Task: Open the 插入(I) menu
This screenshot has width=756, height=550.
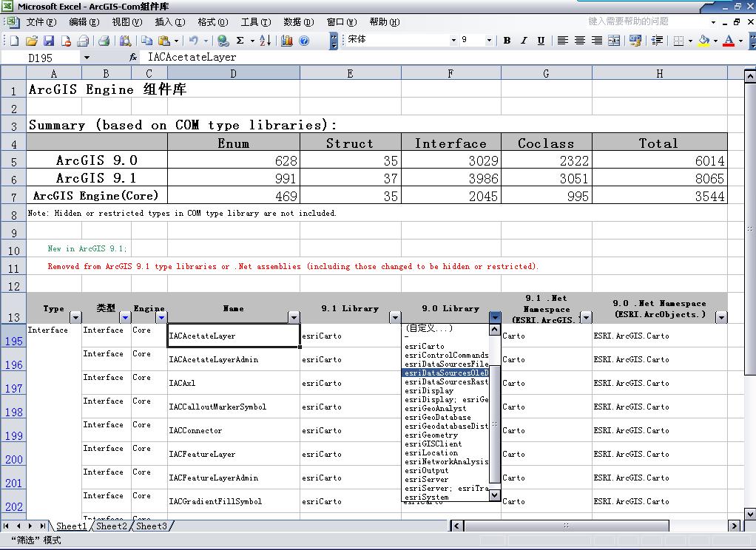Action: (169, 21)
